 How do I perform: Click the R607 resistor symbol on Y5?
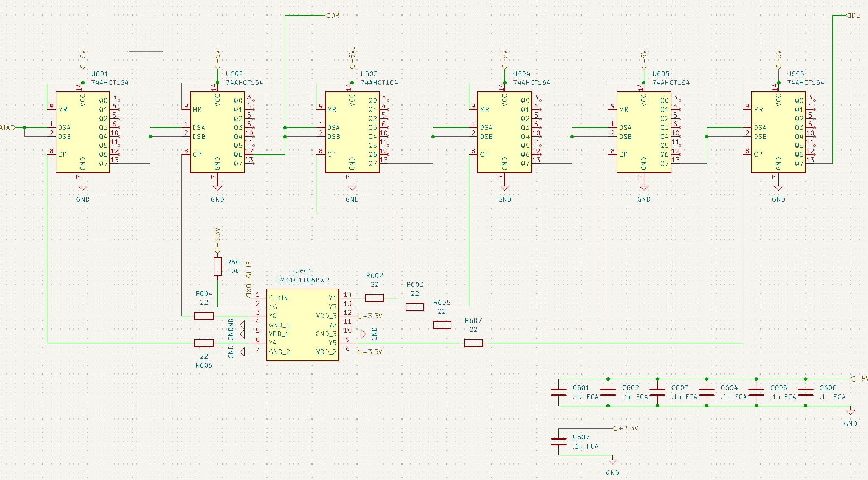click(473, 343)
